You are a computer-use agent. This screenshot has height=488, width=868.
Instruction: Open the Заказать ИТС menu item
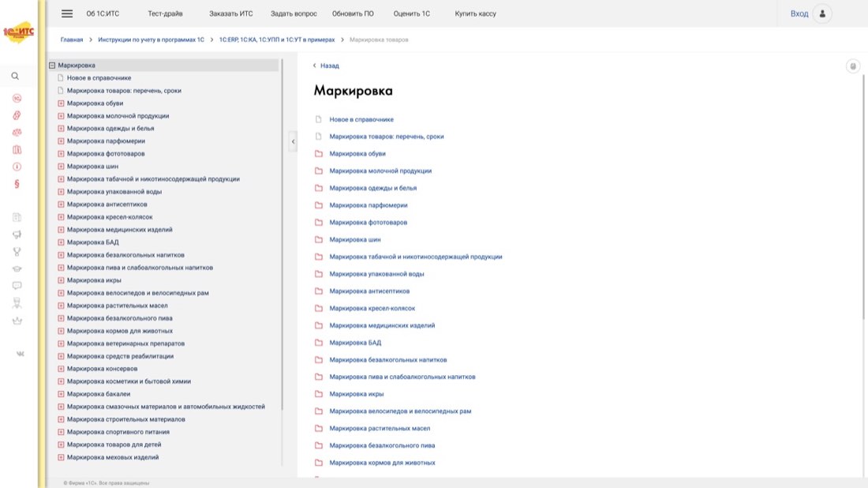[231, 14]
